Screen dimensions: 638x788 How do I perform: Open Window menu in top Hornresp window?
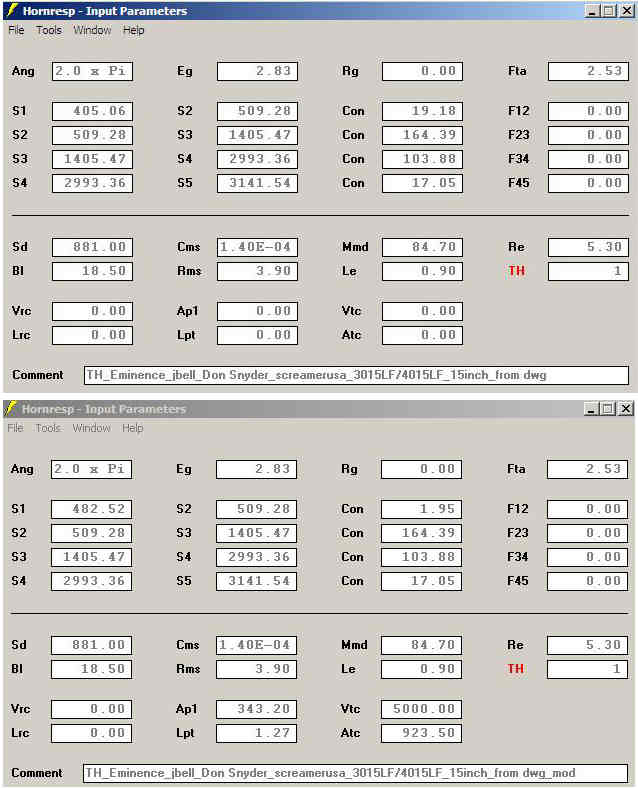pos(92,30)
